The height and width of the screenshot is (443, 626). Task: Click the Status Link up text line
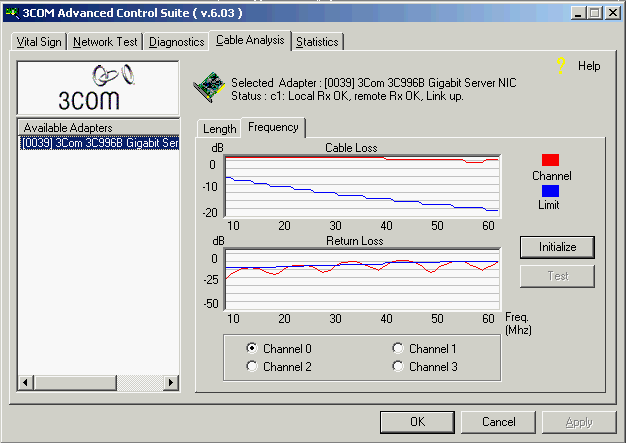pos(347,96)
